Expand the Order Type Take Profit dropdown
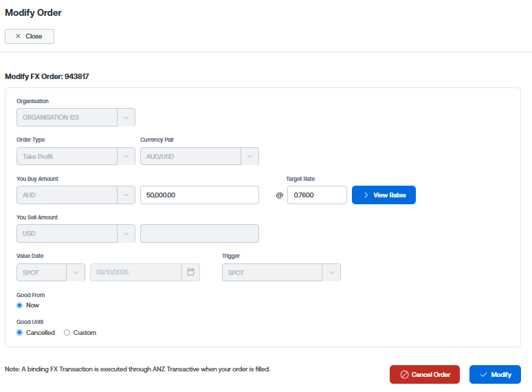The height and width of the screenshot is (392, 532). coord(76,156)
